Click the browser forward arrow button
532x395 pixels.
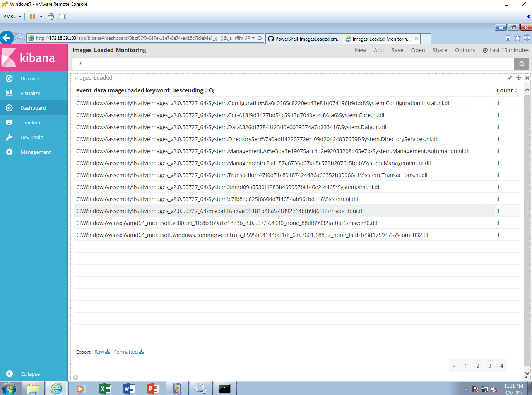20,38
